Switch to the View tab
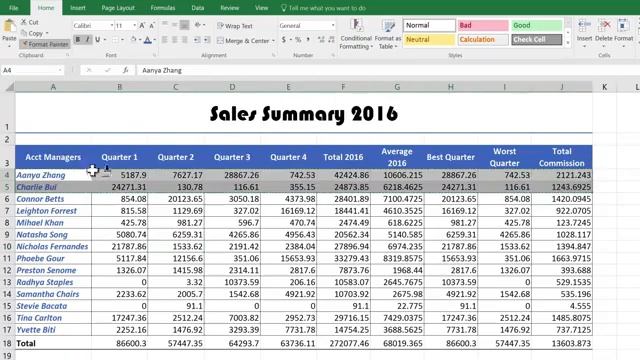The height and width of the screenshot is (360, 640). point(261,8)
